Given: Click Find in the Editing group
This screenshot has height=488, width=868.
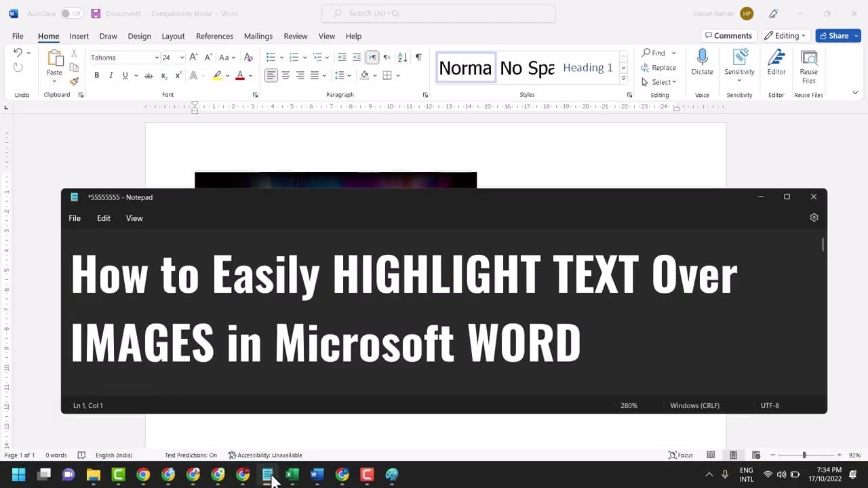Looking at the screenshot, I should (654, 53).
